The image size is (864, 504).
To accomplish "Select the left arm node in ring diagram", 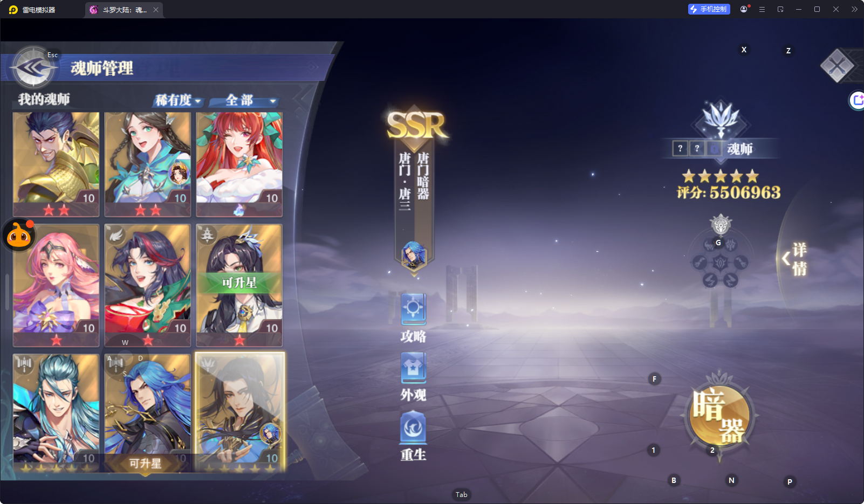I will pos(700,263).
